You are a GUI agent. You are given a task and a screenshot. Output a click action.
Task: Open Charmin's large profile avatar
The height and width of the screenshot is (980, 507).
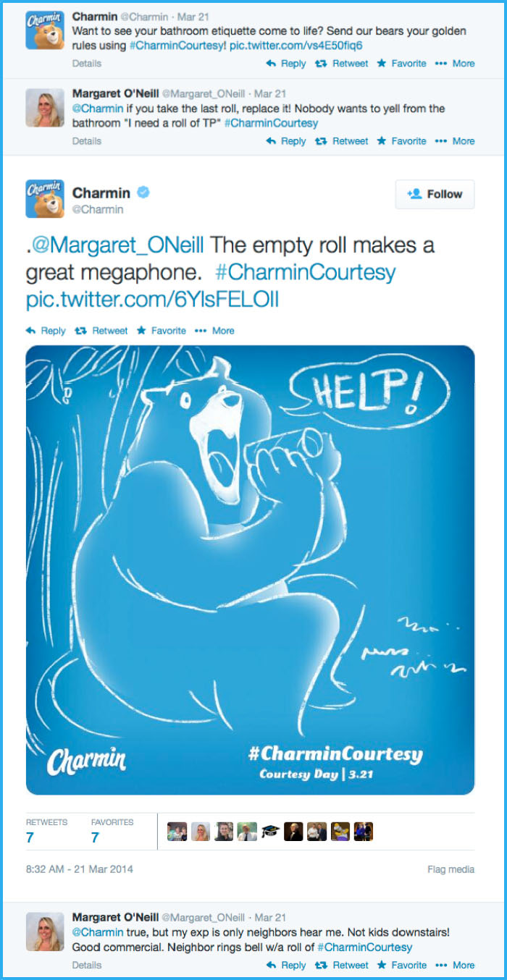(x=45, y=198)
